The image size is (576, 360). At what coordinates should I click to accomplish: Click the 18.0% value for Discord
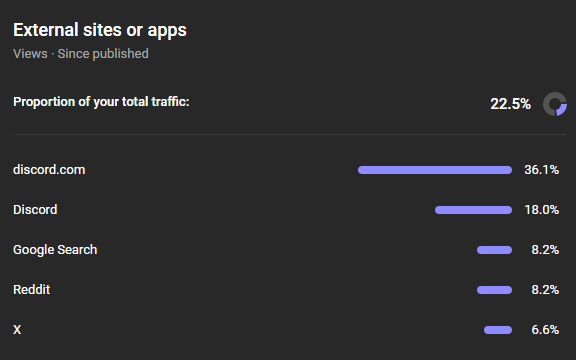point(541,210)
